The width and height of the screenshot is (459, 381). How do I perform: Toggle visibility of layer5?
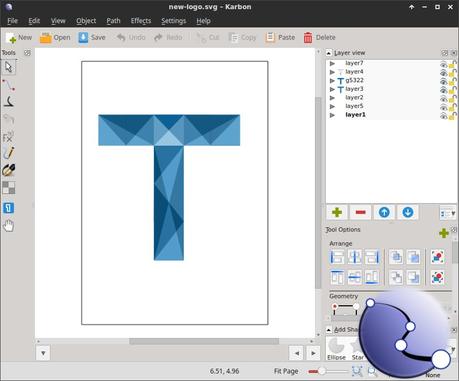443,108
